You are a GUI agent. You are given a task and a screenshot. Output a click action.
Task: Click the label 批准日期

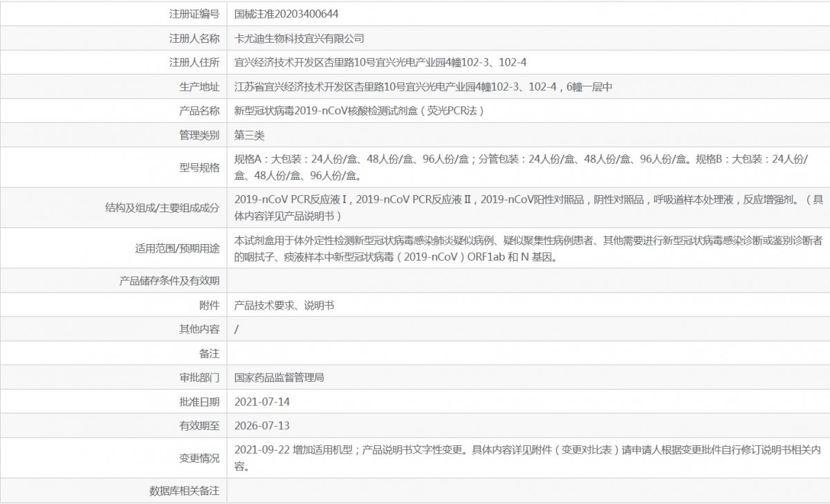click(199, 402)
